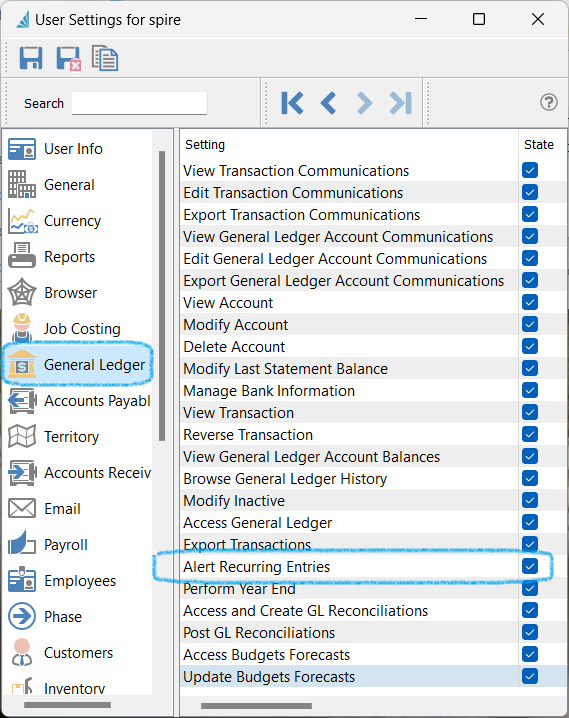Select Export General Ledger Account Communications
This screenshot has height=718, width=569.
coord(343,281)
